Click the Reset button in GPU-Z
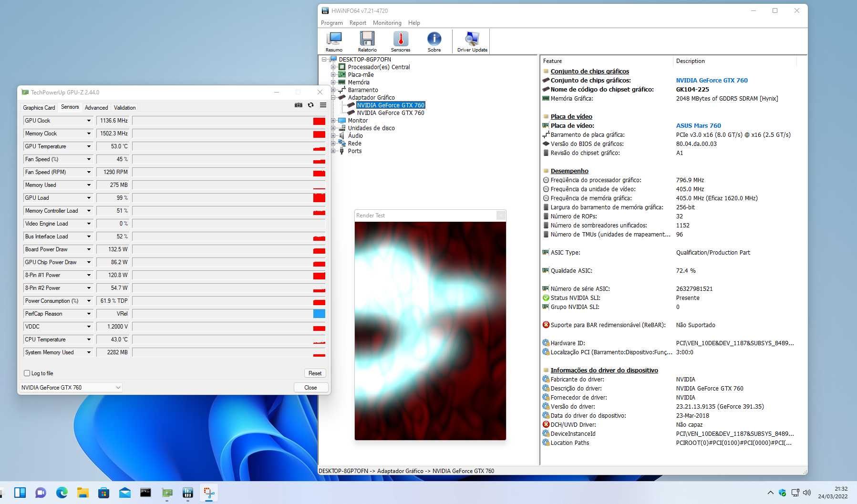The width and height of the screenshot is (857, 504). click(x=315, y=373)
